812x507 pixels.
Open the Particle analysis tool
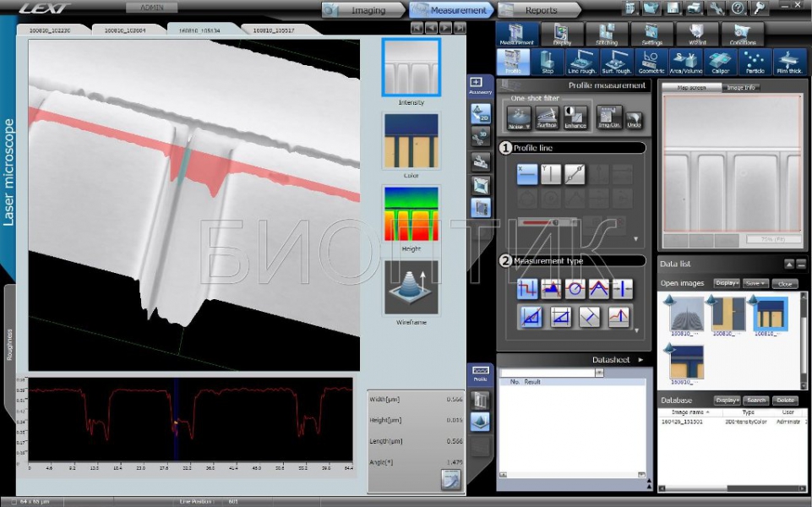coord(755,63)
